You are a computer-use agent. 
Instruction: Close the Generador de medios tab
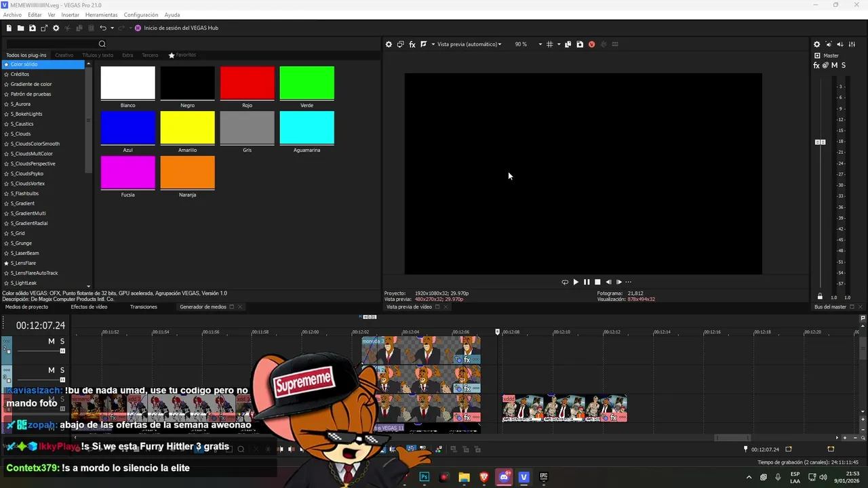coord(239,307)
